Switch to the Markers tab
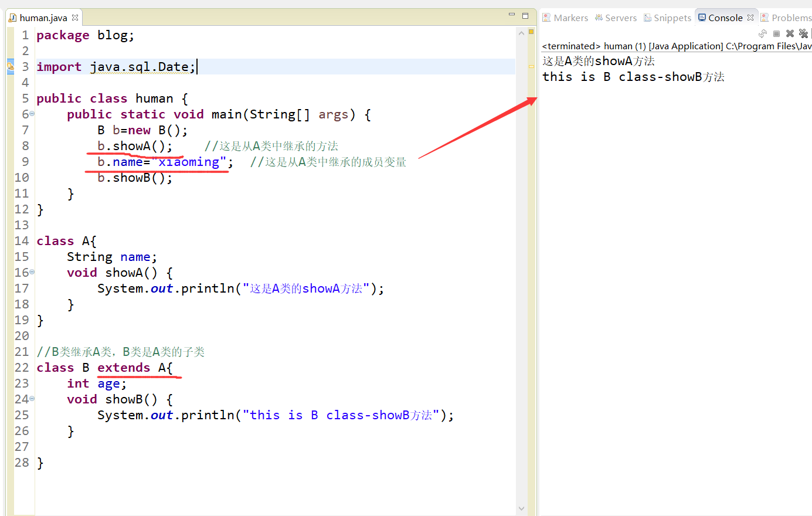Viewport: 812px width, 516px height. (x=565, y=18)
